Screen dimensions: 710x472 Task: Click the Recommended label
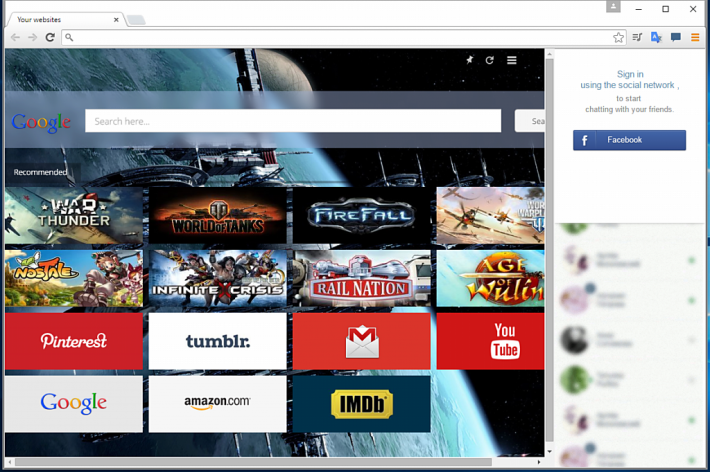tap(40, 172)
